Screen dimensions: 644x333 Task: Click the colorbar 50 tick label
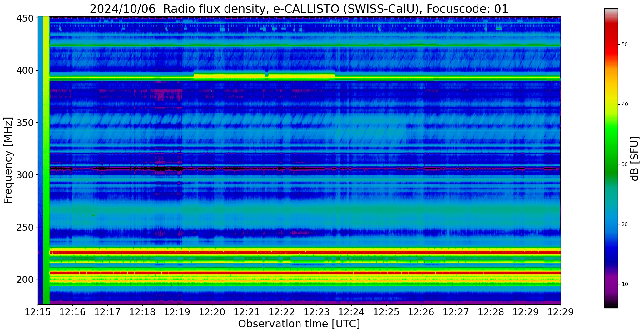(x=625, y=45)
